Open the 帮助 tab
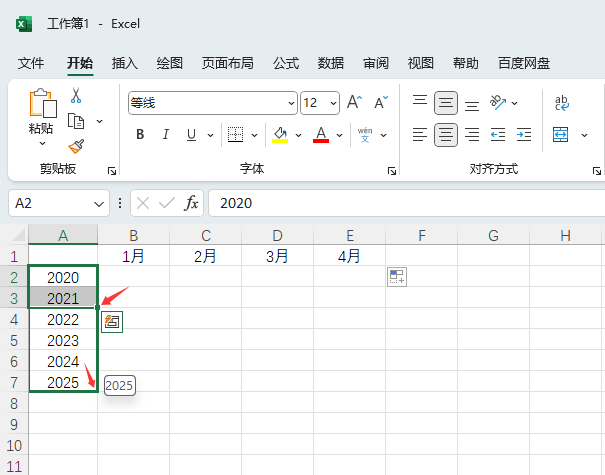This screenshot has width=605, height=475. pos(466,63)
